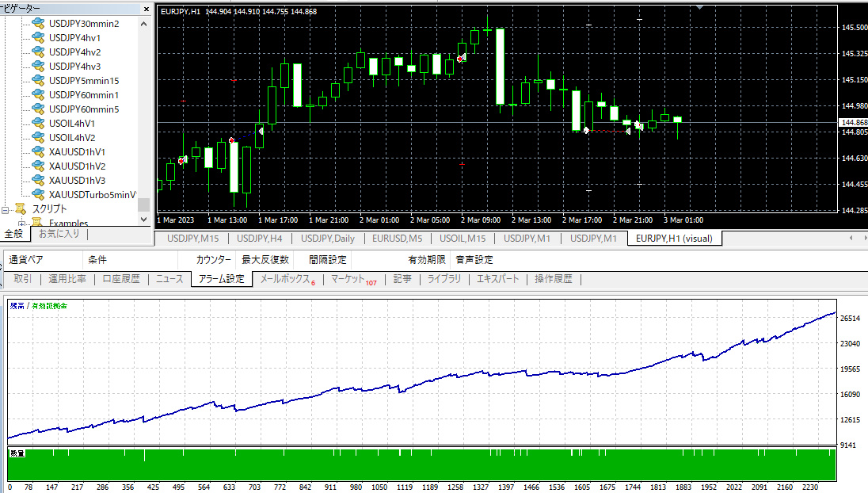
Task: Click the スクリプト folder icon
Action: [x=21, y=209]
